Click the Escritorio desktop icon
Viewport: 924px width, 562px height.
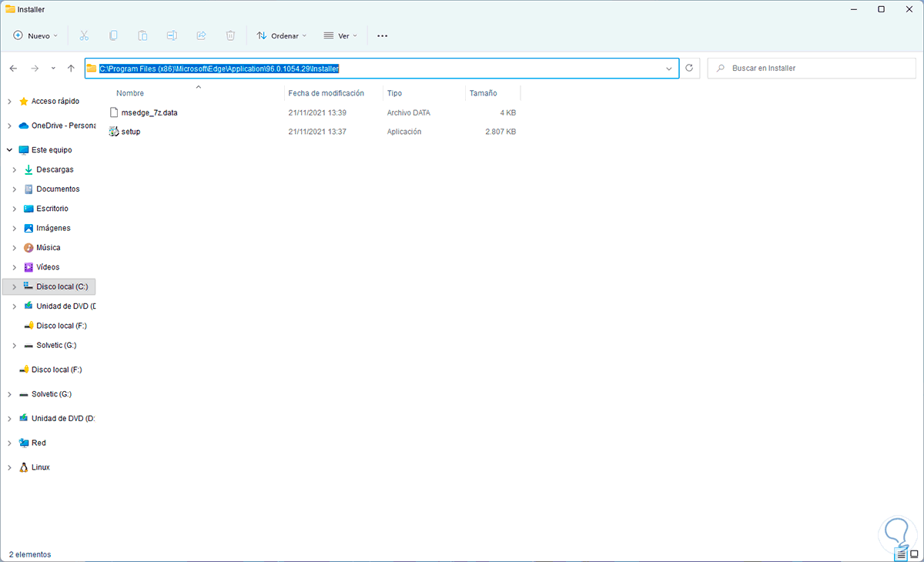(28, 209)
